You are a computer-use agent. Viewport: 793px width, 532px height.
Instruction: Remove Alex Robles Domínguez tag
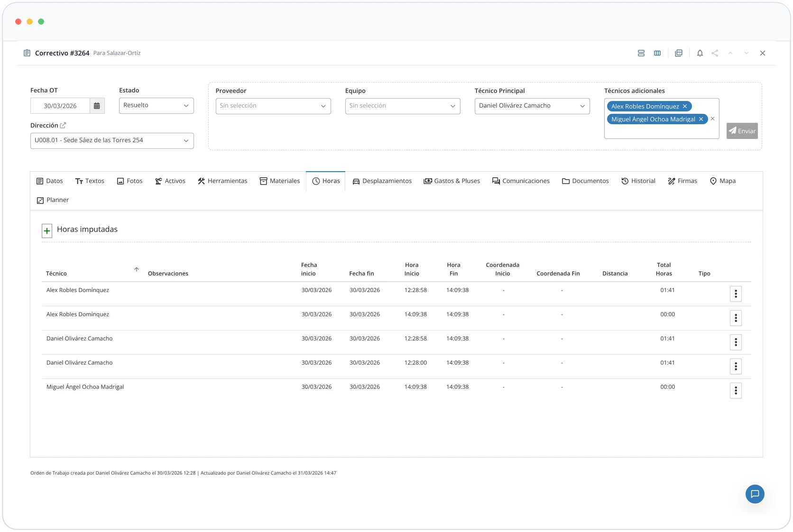point(685,106)
